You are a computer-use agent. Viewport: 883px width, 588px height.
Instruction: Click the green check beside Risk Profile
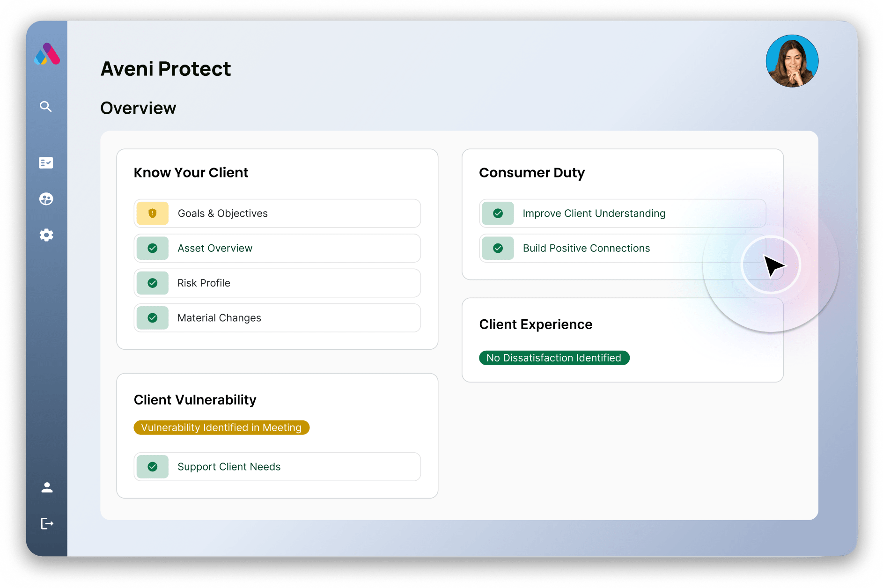click(153, 283)
